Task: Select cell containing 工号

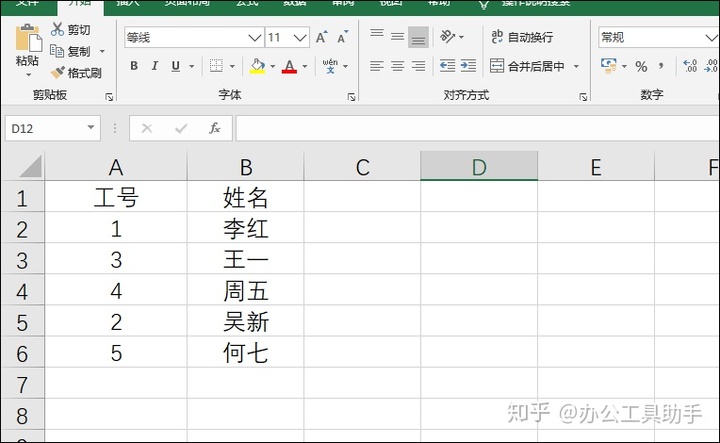Action: click(x=116, y=197)
